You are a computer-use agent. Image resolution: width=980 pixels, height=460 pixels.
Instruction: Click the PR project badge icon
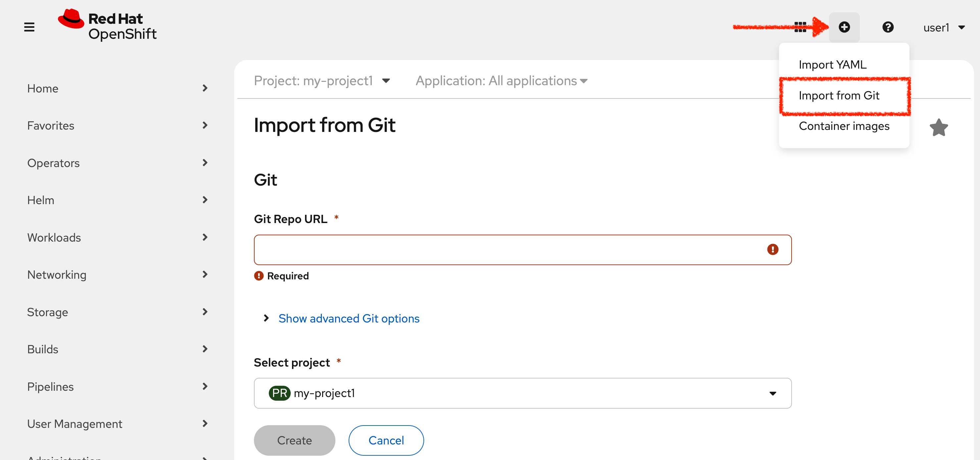(x=280, y=393)
